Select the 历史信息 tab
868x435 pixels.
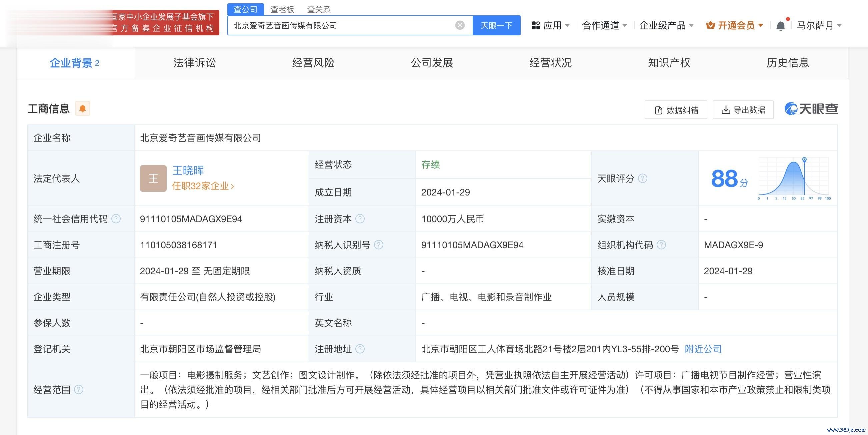[x=787, y=63]
